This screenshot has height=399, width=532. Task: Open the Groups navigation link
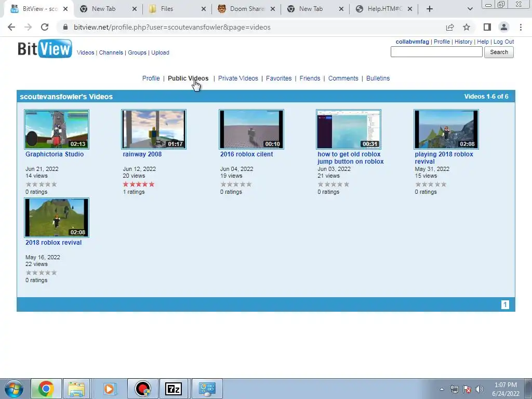[x=137, y=52]
